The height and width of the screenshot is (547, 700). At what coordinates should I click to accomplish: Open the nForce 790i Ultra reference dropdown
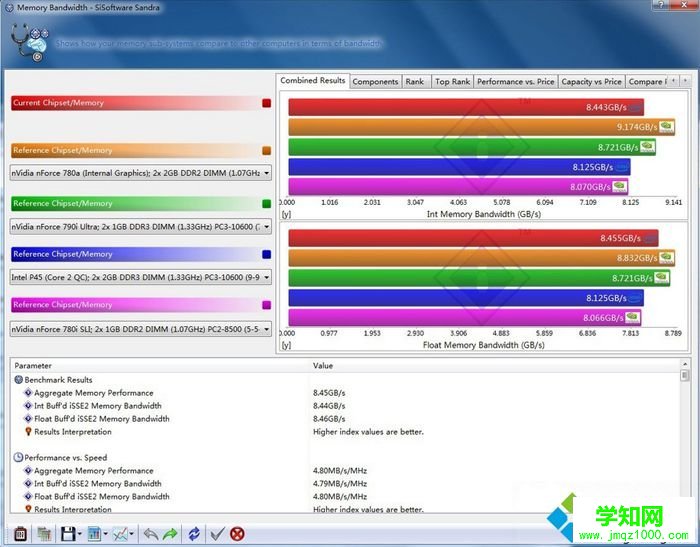point(141,226)
